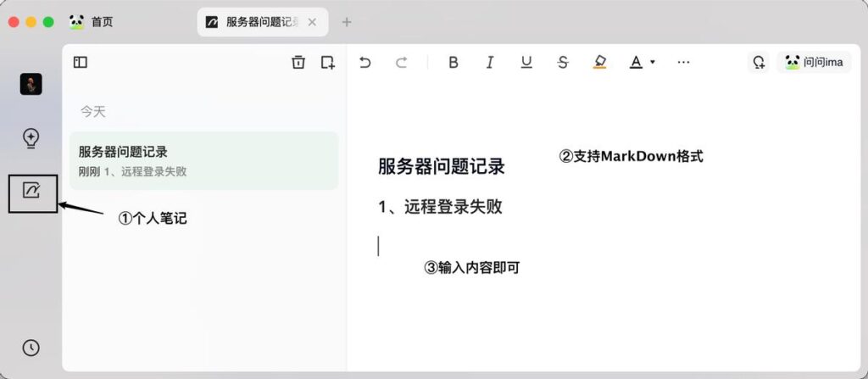Select the 服务器问题记录 note in list

tap(203, 160)
